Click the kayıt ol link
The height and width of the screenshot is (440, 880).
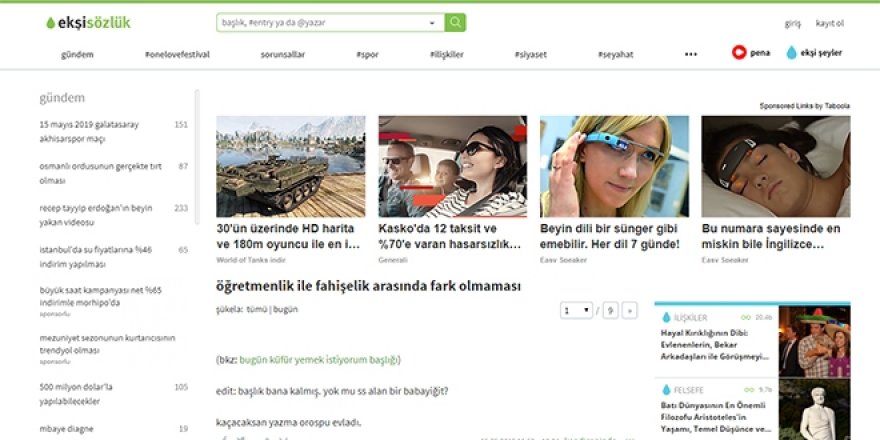830,23
